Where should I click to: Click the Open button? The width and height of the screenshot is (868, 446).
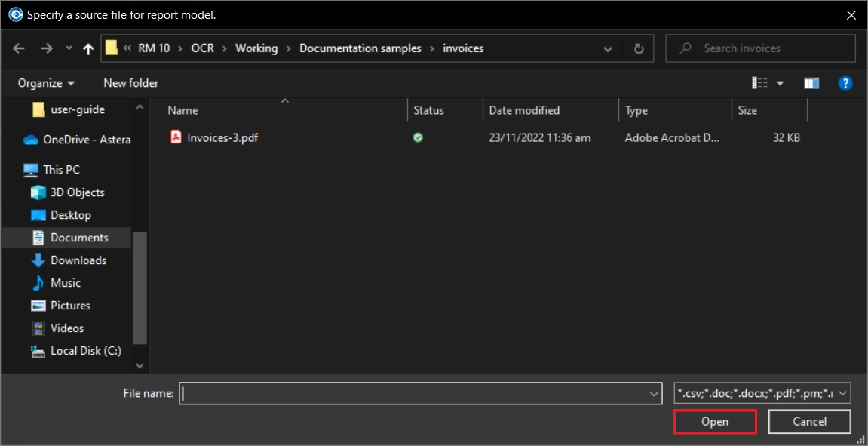click(715, 422)
